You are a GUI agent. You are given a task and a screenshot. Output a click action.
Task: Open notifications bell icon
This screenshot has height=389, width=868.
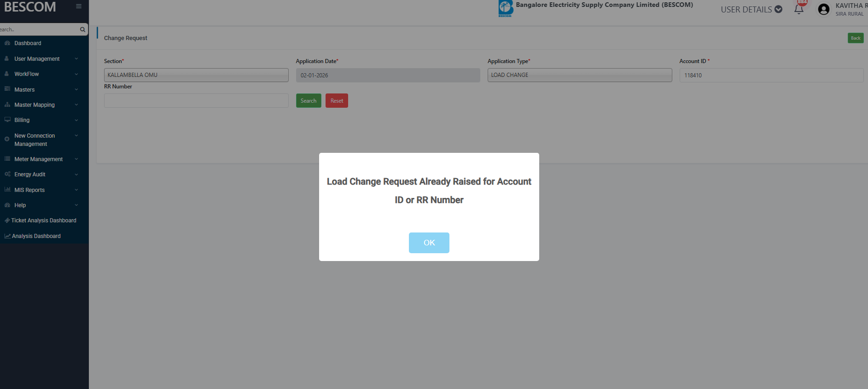coord(799,9)
